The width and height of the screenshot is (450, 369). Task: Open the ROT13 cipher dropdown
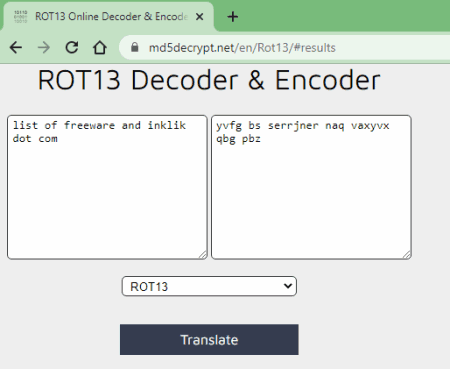tap(209, 286)
